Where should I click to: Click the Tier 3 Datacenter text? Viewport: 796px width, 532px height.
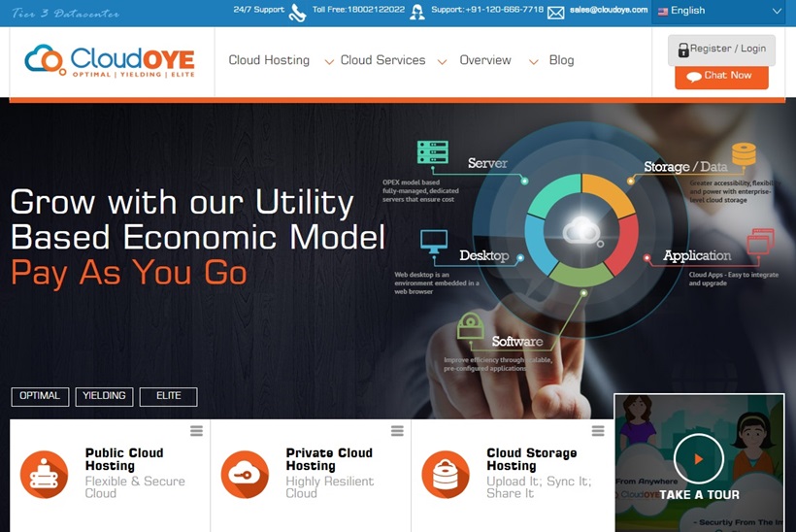(65, 14)
